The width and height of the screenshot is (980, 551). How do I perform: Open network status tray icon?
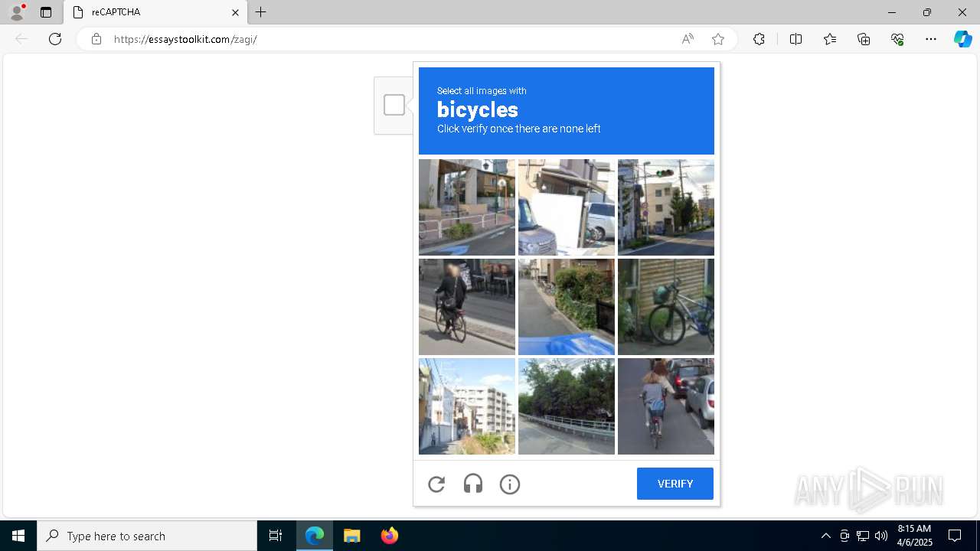(x=863, y=536)
